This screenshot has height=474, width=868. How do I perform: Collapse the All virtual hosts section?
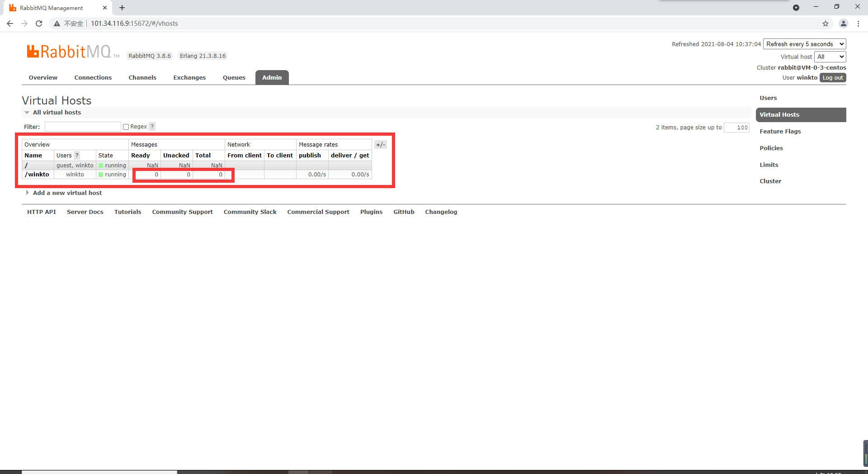click(57, 112)
